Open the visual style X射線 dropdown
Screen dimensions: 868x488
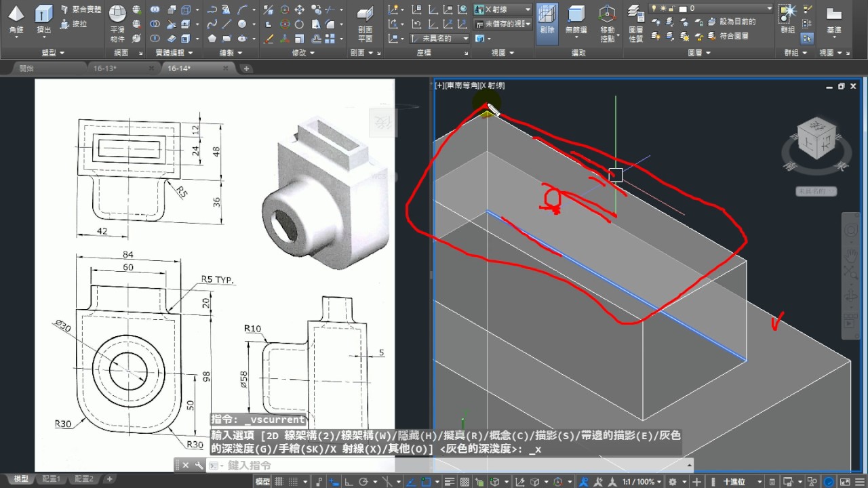502,9
